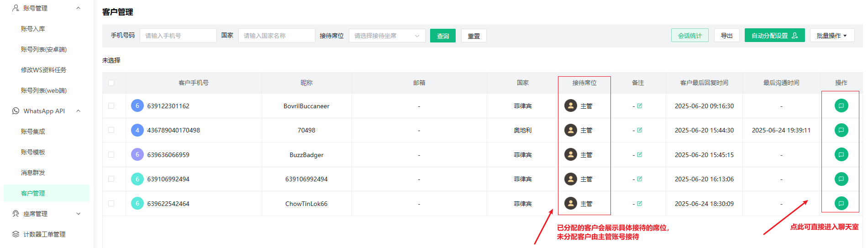
Task: Click the nickname BovrilBuccaneer cell
Action: (306, 106)
